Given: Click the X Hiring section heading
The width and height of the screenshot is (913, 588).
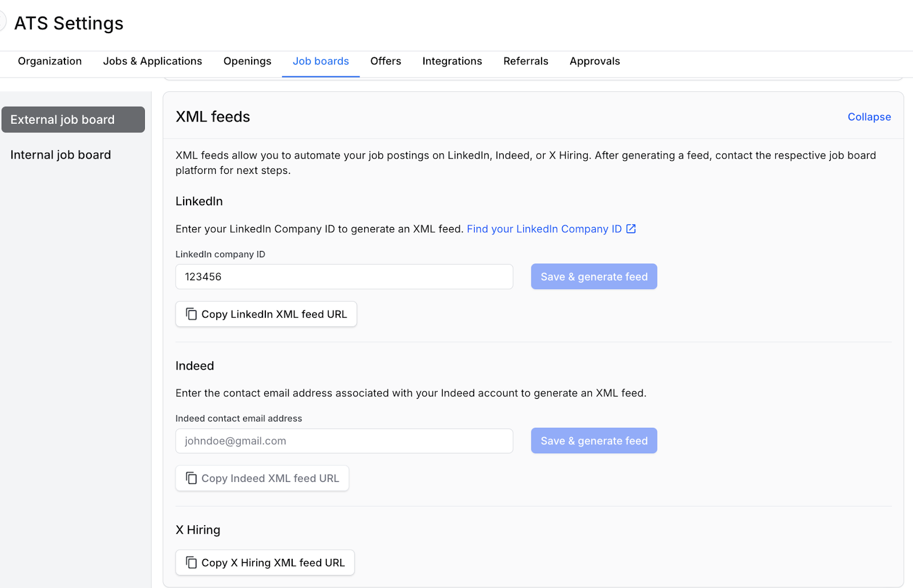Looking at the screenshot, I should point(198,530).
